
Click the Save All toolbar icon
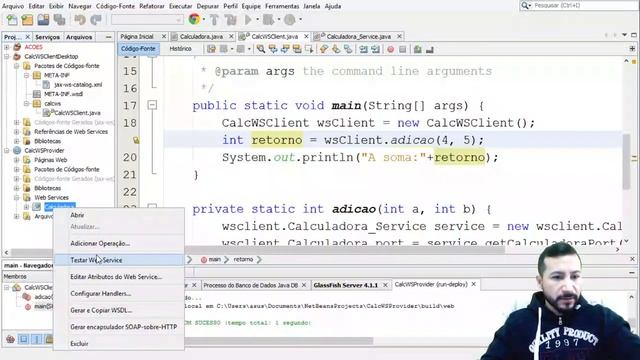pyautogui.click(x=60, y=20)
